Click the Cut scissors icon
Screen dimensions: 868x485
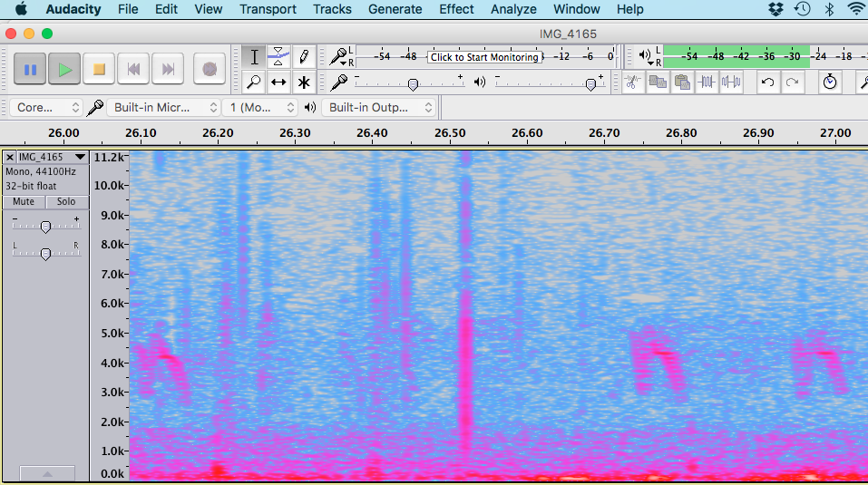pos(634,82)
